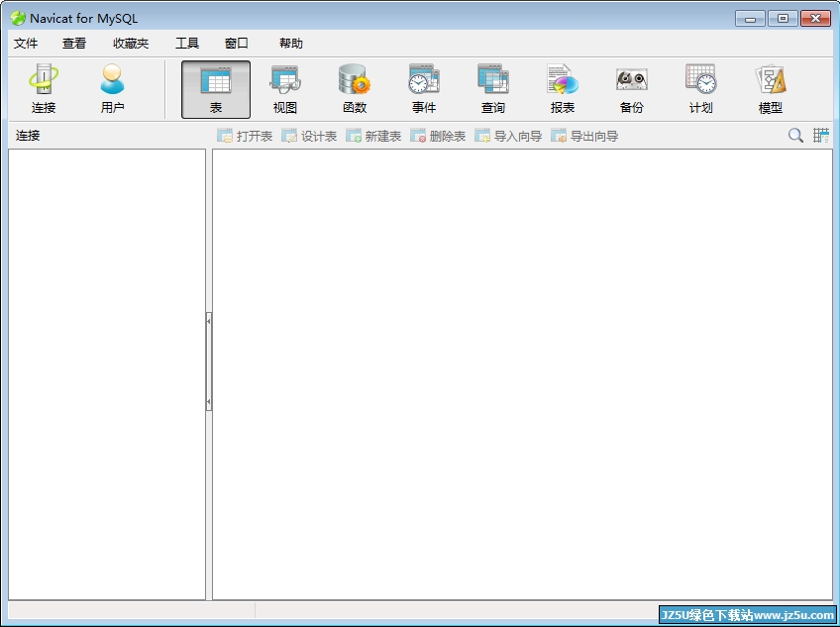Select the 表 (Table) toolbar button
The width and height of the screenshot is (840, 627).
(x=216, y=89)
